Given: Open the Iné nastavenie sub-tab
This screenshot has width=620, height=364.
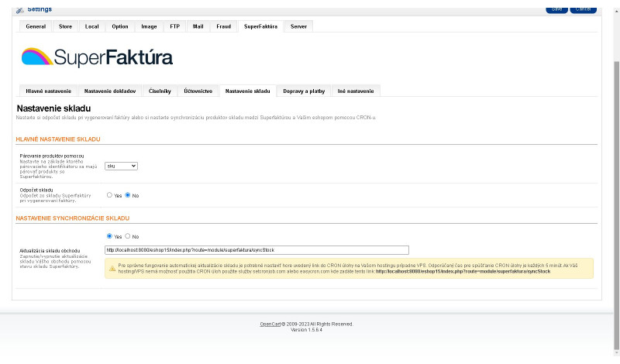Looking at the screenshot, I should pyautogui.click(x=356, y=91).
